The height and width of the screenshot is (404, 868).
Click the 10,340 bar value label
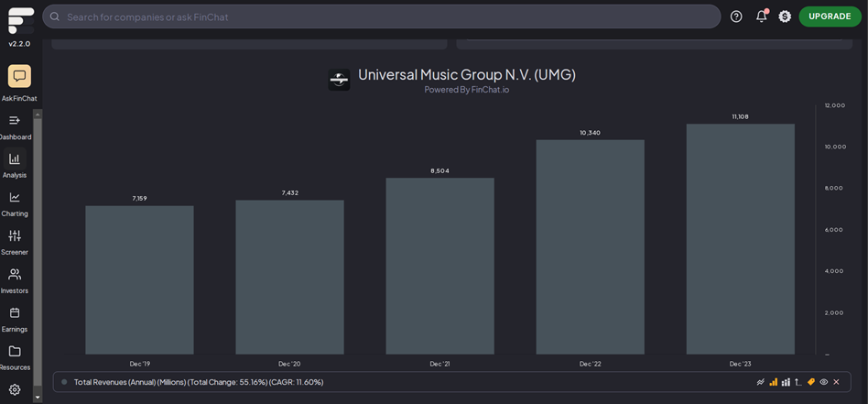(x=590, y=133)
